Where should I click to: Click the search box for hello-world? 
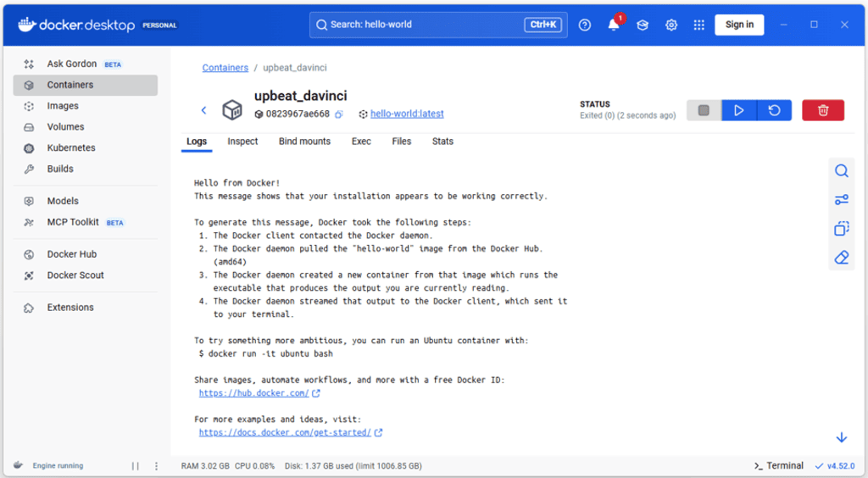point(438,25)
